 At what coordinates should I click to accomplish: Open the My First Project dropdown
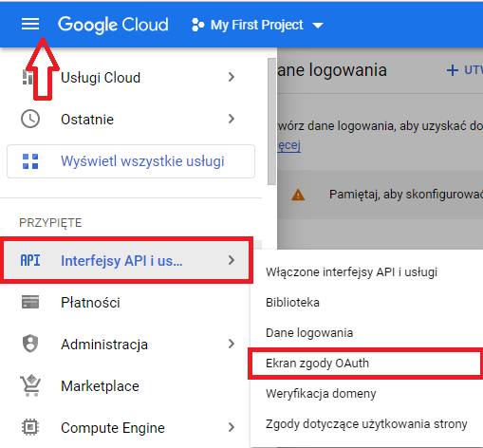pos(257,25)
